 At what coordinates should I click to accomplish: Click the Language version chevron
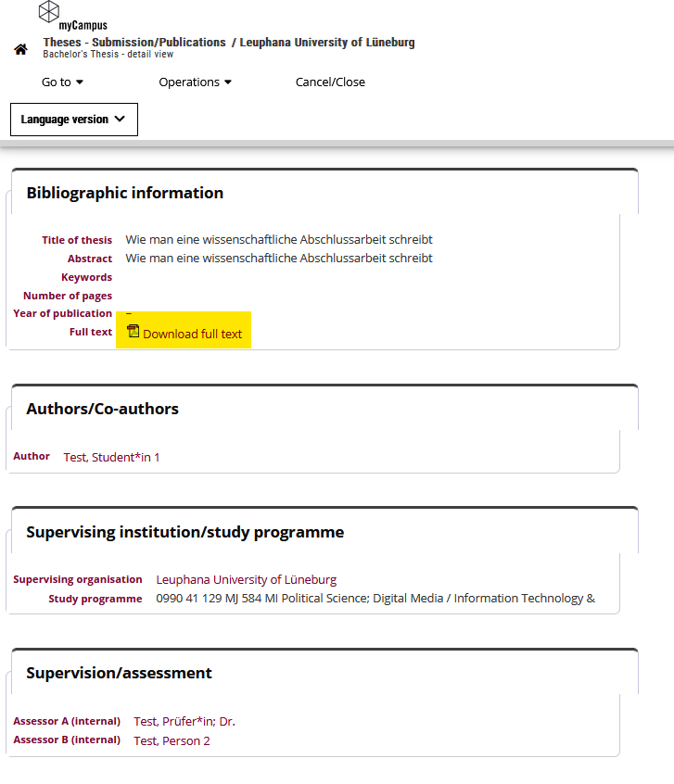pos(120,119)
